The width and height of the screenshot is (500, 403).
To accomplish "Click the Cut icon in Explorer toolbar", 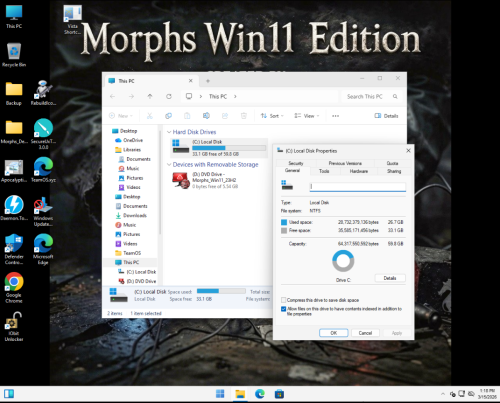I will (150, 116).
